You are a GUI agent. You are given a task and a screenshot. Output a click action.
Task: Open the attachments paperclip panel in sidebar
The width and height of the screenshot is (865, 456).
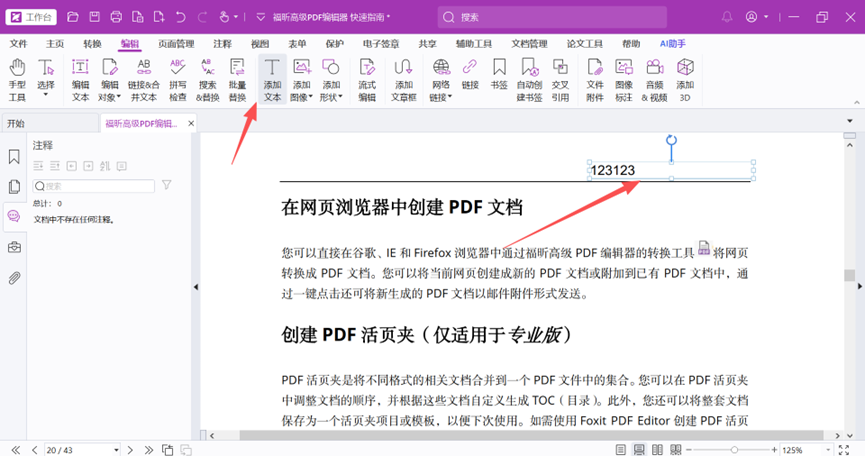pyautogui.click(x=14, y=278)
